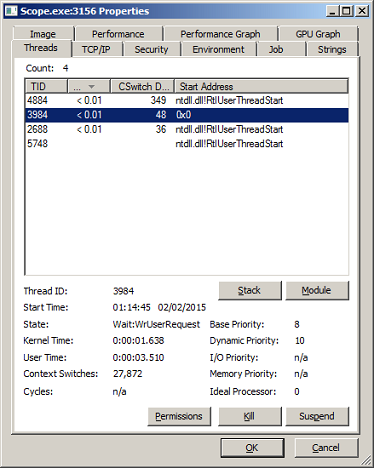Select the Job tab

(x=276, y=49)
